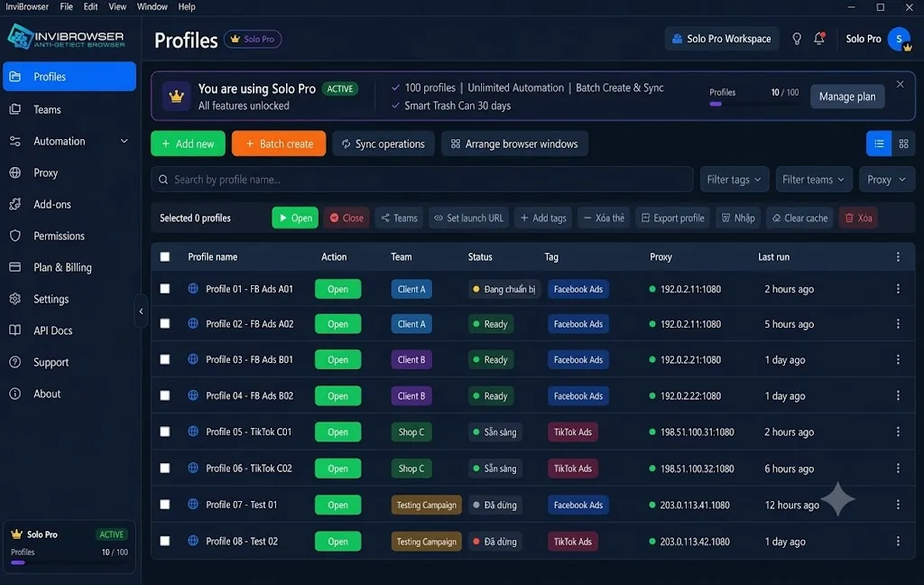Click the Last run column header
This screenshot has width=924, height=585.
773,257
